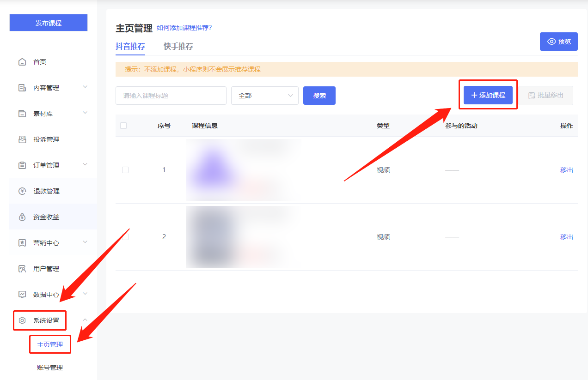Click the plus icon in 添加课程 button
Screen dimensions: 588x380
click(x=474, y=95)
